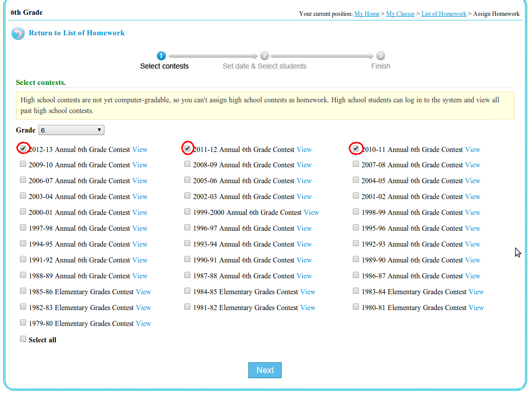Click step 3 Finish circle icon
The width and height of the screenshot is (532, 393).
click(380, 56)
